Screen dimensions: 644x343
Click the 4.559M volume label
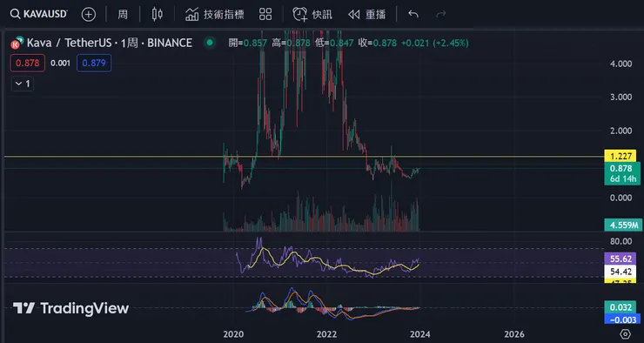pyautogui.click(x=623, y=225)
